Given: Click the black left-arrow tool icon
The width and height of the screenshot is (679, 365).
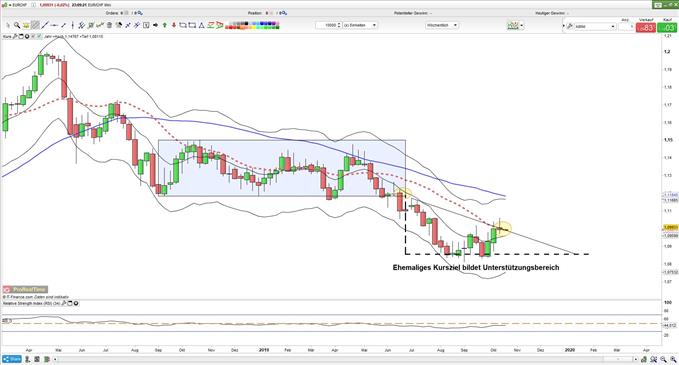Looking at the screenshot, I should [155, 26].
